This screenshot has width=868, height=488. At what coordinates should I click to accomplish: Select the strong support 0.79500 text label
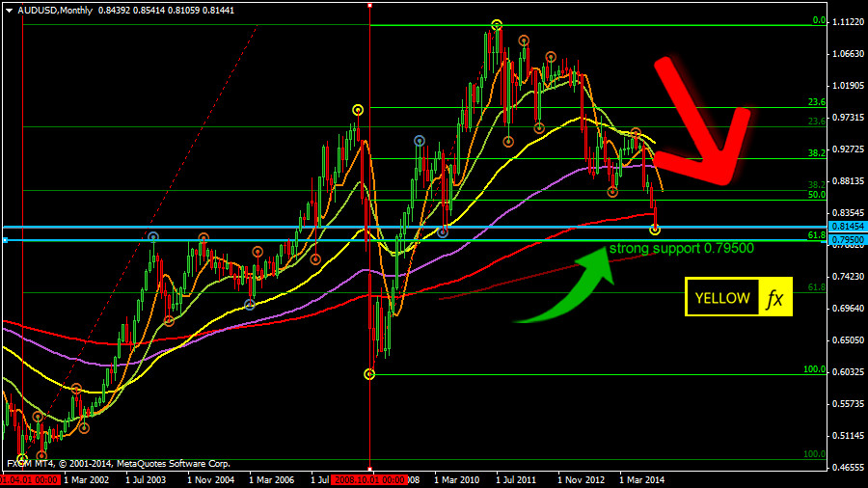(681, 249)
